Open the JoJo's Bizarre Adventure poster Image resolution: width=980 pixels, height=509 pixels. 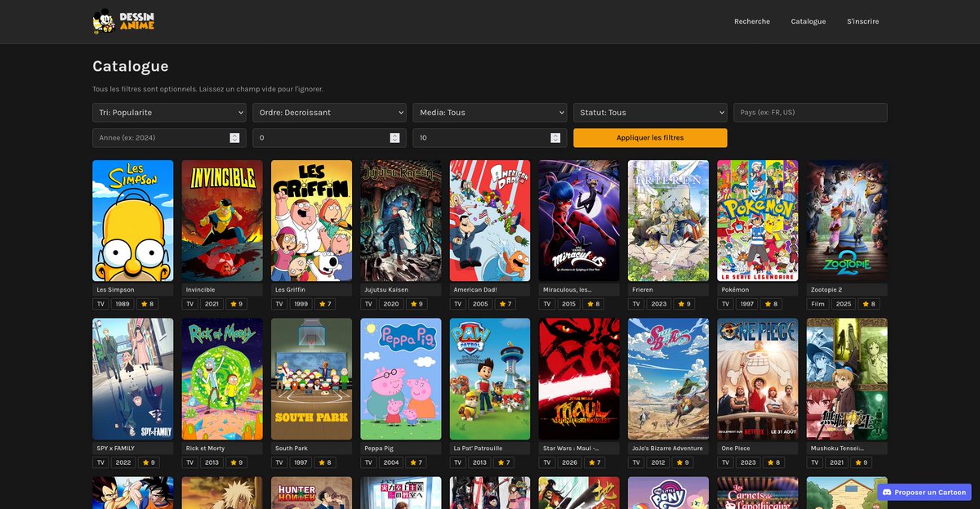(x=668, y=379)
